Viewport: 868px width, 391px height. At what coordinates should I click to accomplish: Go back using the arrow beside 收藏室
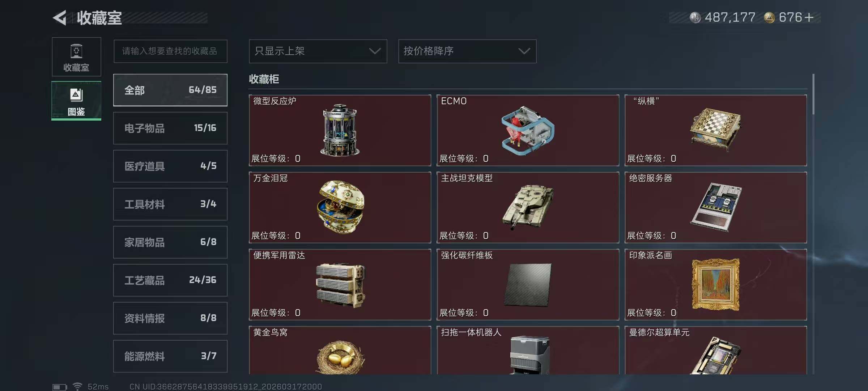[60, 18]
